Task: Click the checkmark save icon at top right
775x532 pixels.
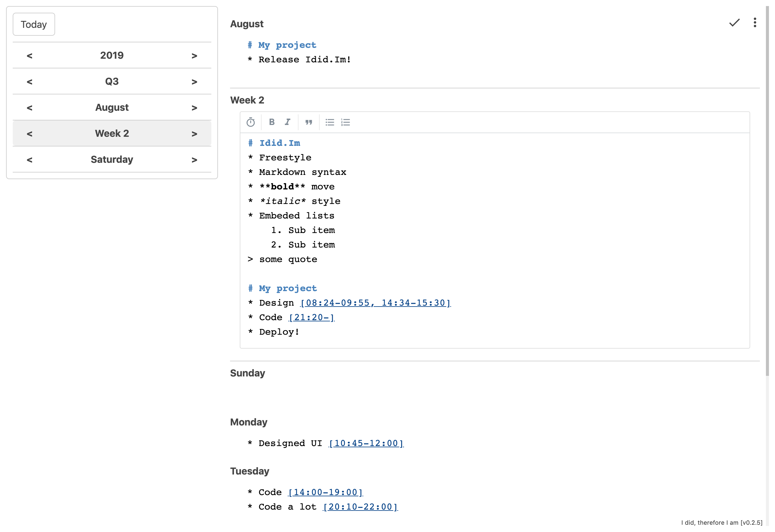Action: tap(734, 23)
